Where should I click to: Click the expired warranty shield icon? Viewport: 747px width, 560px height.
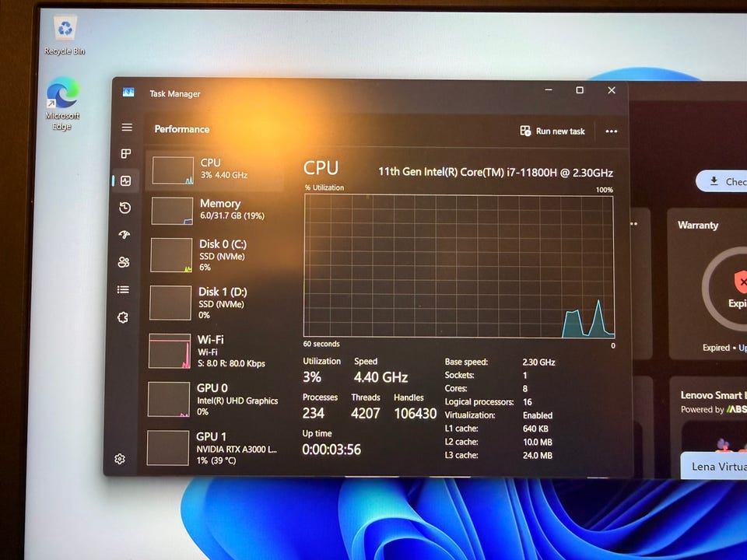[x=739, y=282]
